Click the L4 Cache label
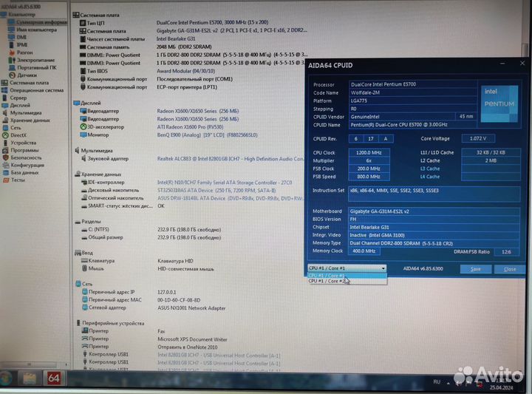532x394 pixels. point(430,177)
